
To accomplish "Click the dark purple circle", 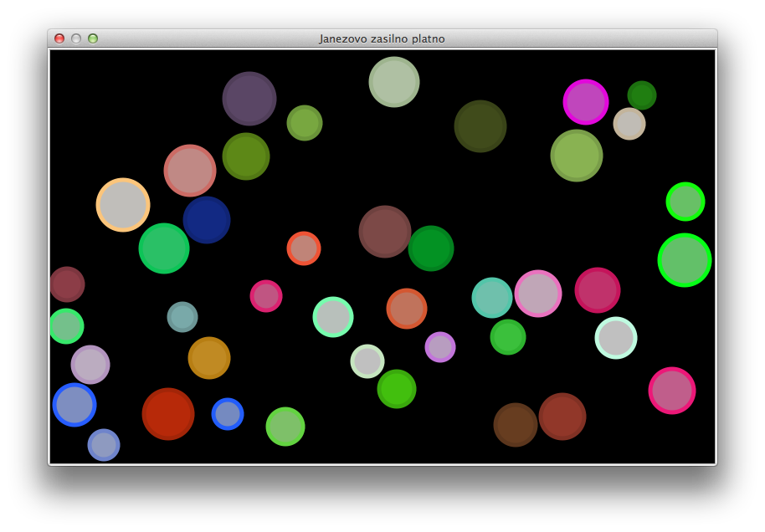I will tap(249, 99).
